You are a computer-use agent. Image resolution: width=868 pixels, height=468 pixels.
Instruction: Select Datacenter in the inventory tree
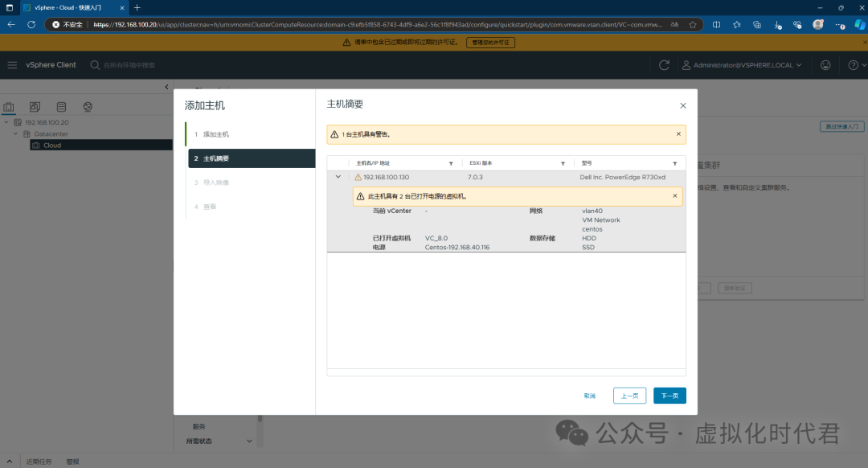51,134
